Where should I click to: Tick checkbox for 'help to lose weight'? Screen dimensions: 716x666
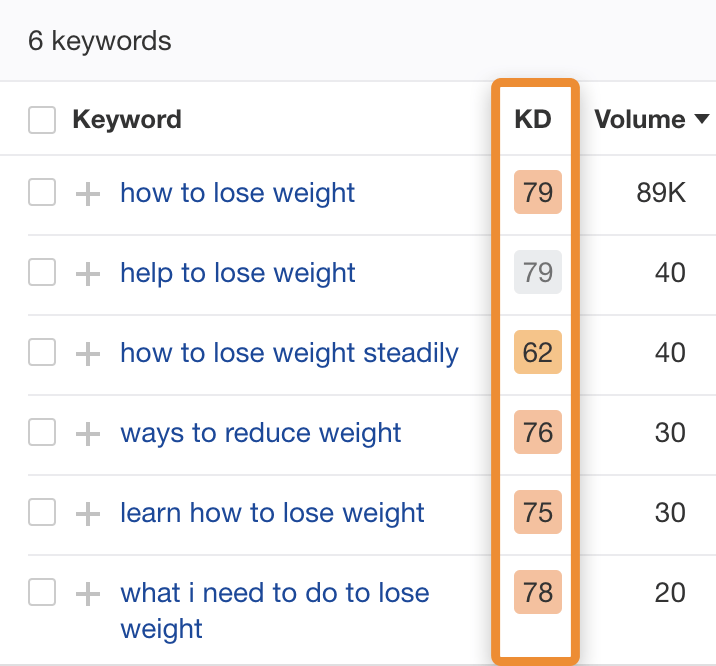click(x=42, y=273)
